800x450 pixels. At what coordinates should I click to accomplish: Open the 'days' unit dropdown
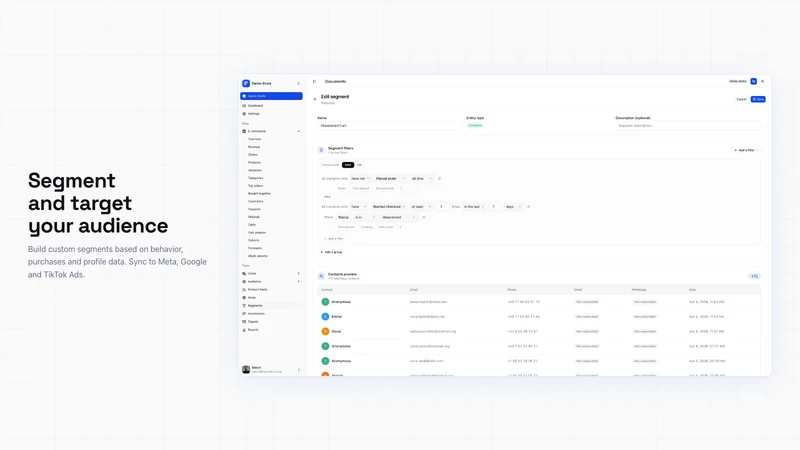click(513, 207)
